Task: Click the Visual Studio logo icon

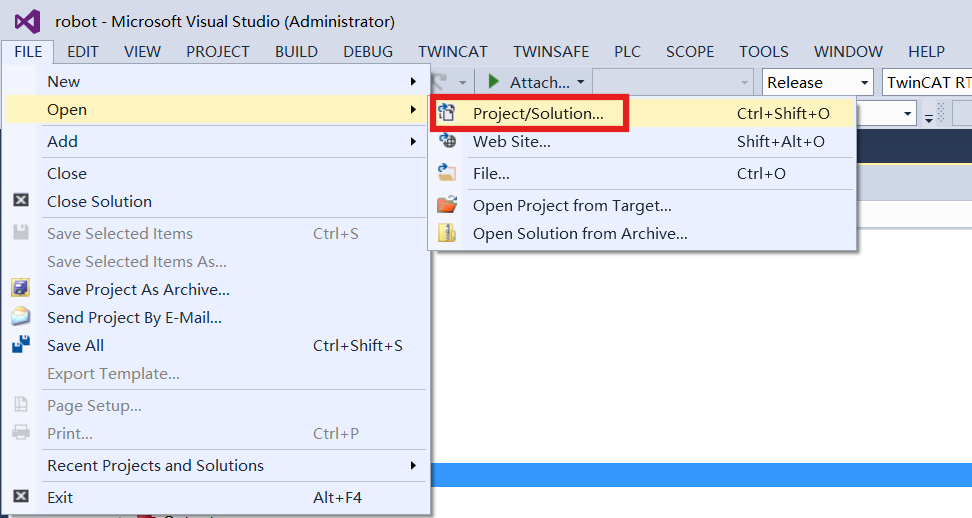Action: tap(27, 21)
